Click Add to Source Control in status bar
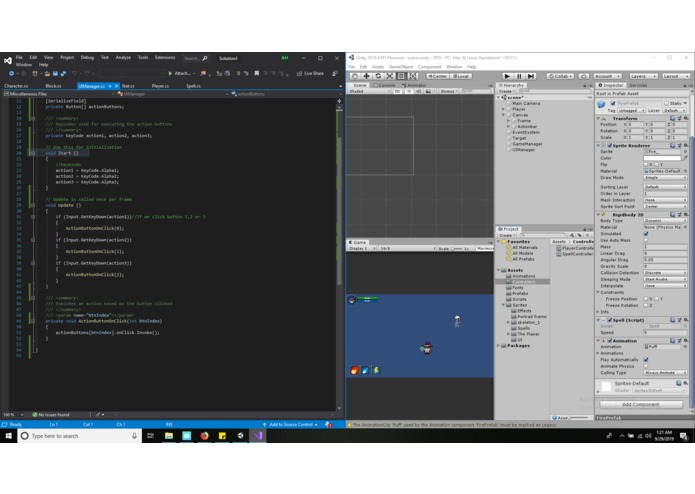695x494 pixels. pyautogui.click(x=290, y=424)
